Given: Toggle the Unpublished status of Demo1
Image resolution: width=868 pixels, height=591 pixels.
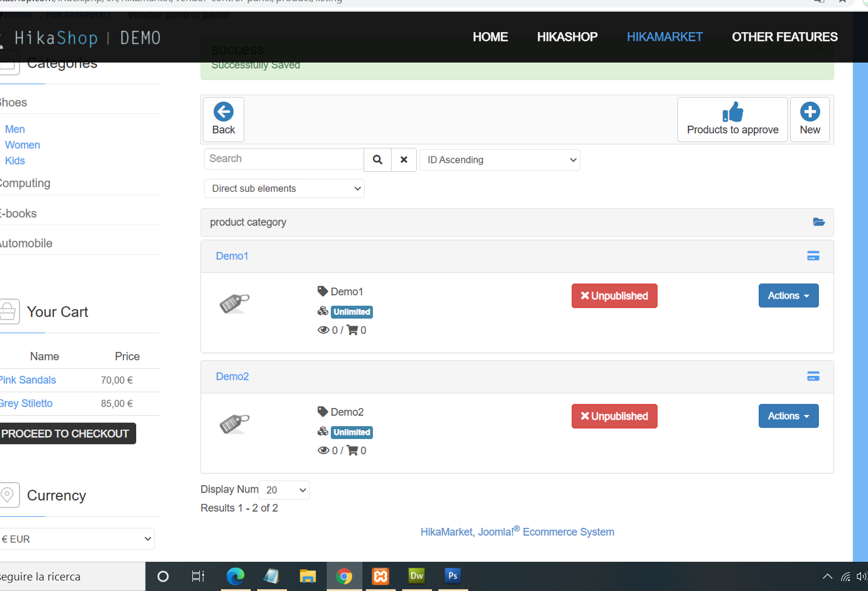Looking at the screenshot, I should click(x=614, y=296).
